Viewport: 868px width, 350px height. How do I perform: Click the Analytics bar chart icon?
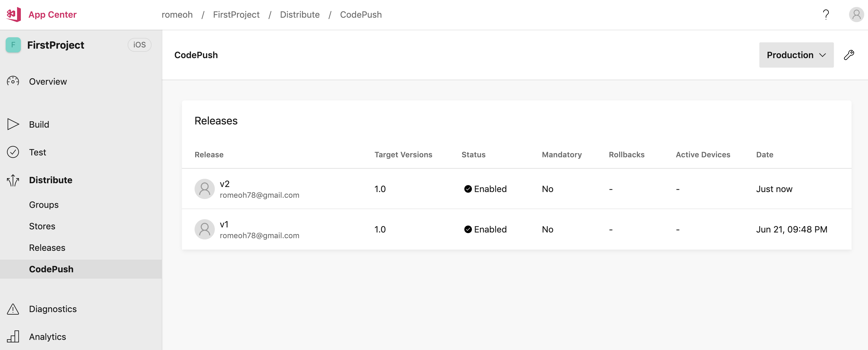pyautogui.click(x=13, y=336)
